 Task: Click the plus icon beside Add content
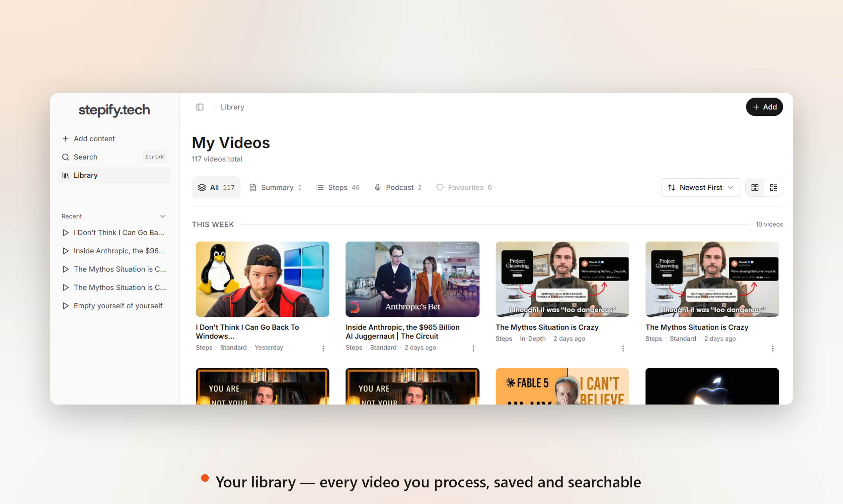coord(66,139)
